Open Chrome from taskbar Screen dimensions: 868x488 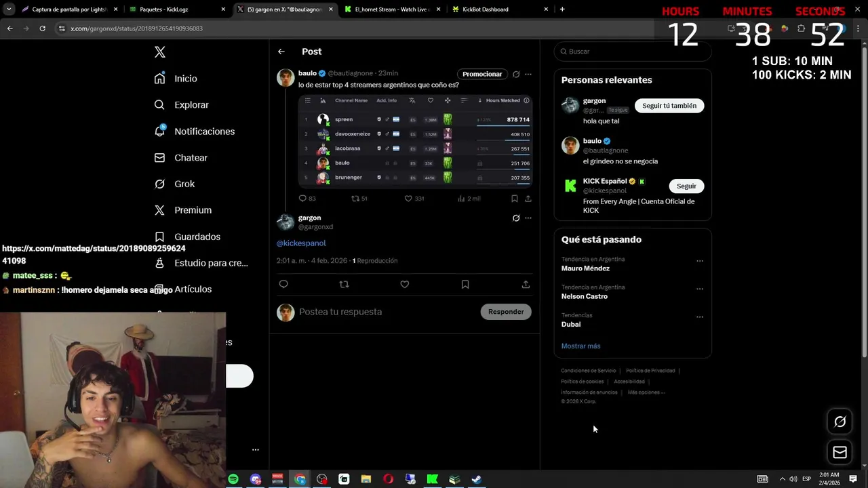click(300, 479)
